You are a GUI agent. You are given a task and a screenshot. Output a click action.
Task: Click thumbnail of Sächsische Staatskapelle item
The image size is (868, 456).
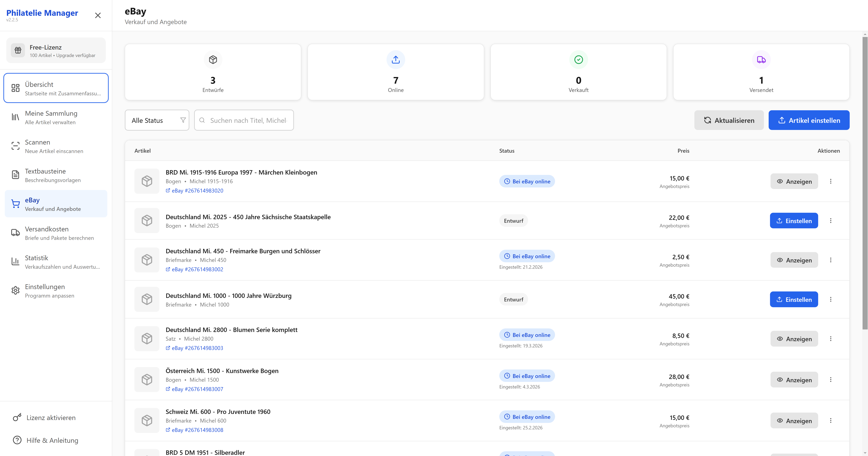pos(147,221)
